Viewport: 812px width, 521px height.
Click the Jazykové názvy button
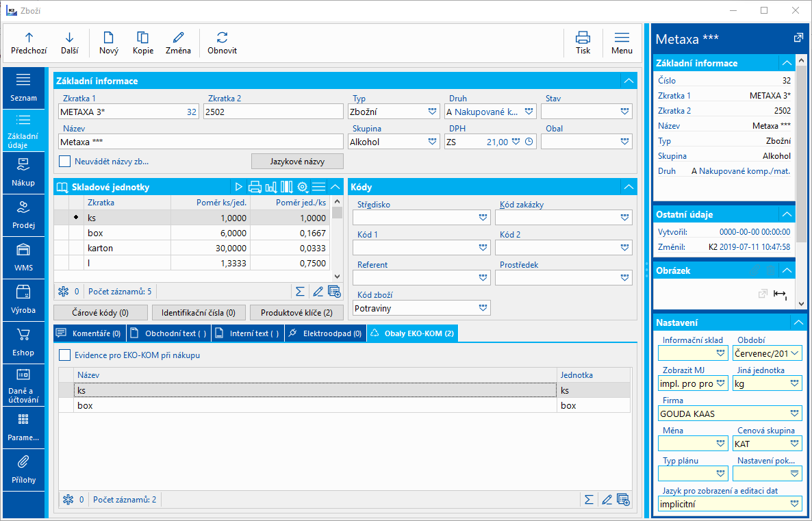tap(297, 162)
